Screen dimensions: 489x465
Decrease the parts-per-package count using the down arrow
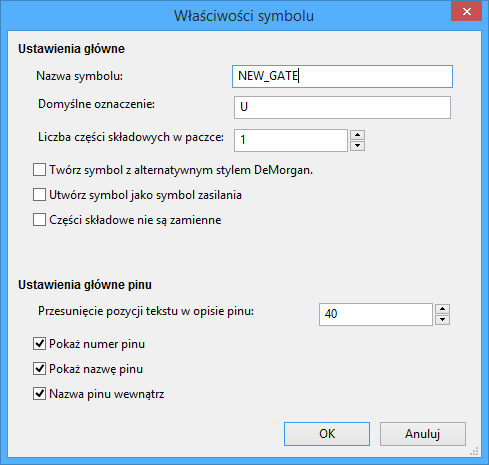tap(357, 146)
